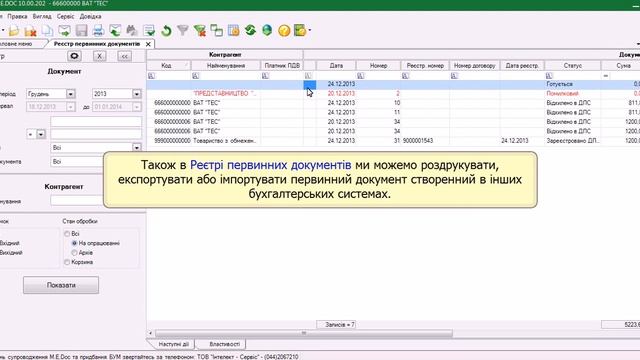Click the clear filter funnel with red X

click(200, 31)
